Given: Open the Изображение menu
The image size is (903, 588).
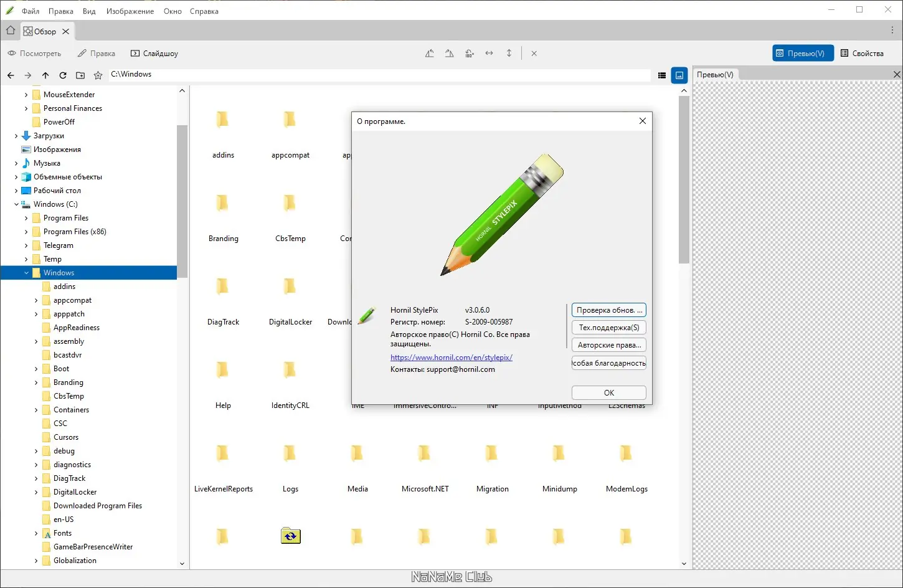Looking at the screenshot, I should point(130,11).
